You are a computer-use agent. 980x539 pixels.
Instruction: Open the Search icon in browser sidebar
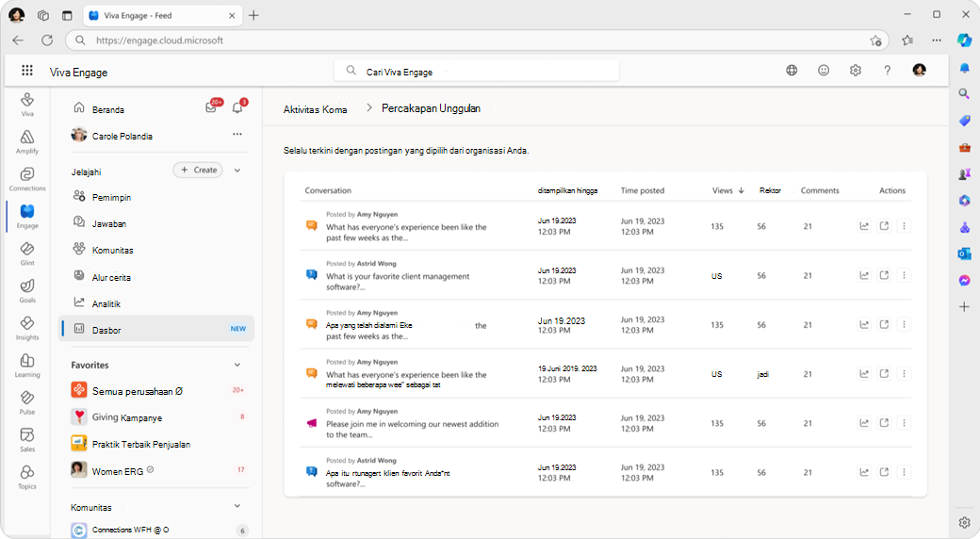click(x=964, y=94)
